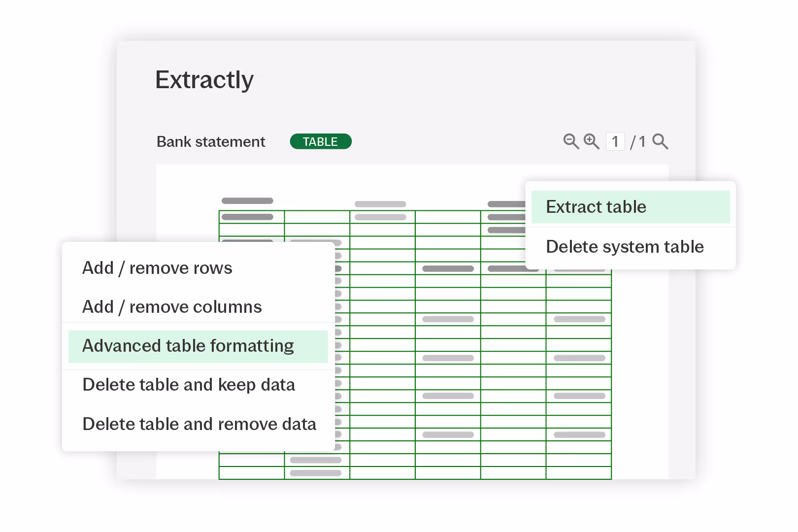Choose Delete table and remove data
Image resolution: width=798 pixels, height=532 pixels.
(199, 424)
